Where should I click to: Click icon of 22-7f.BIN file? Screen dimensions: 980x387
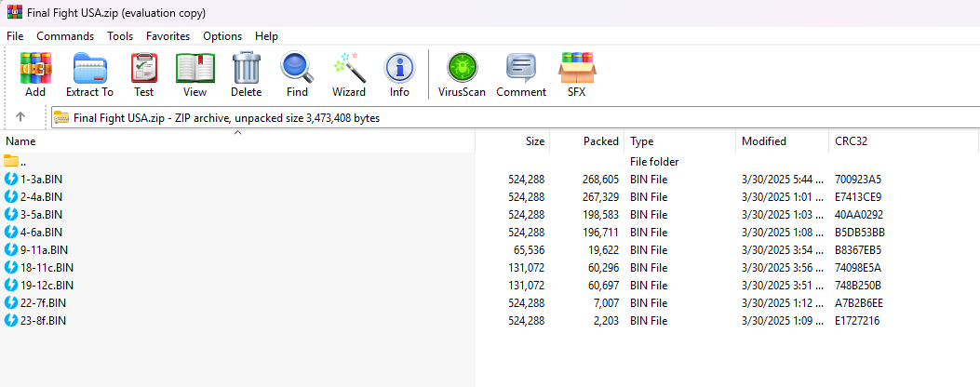(x=10, y=303)
